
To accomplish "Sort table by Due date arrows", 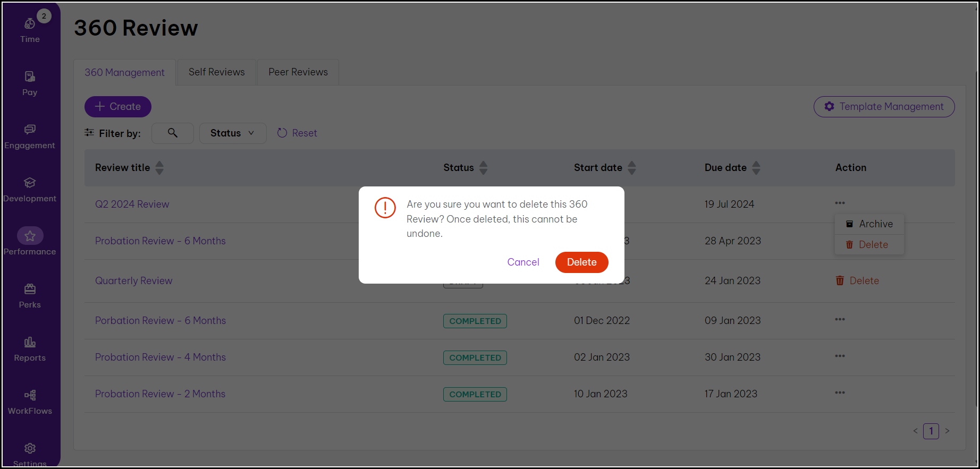I will pos(756,168).
